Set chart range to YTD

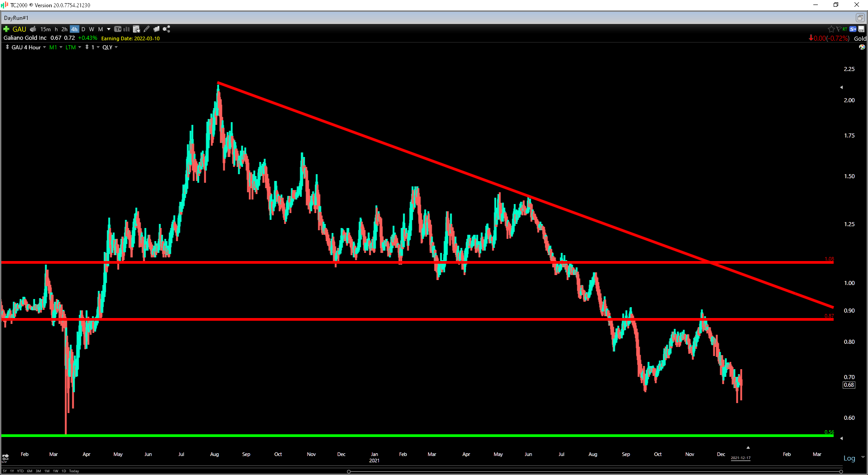[x=20, y=471]
